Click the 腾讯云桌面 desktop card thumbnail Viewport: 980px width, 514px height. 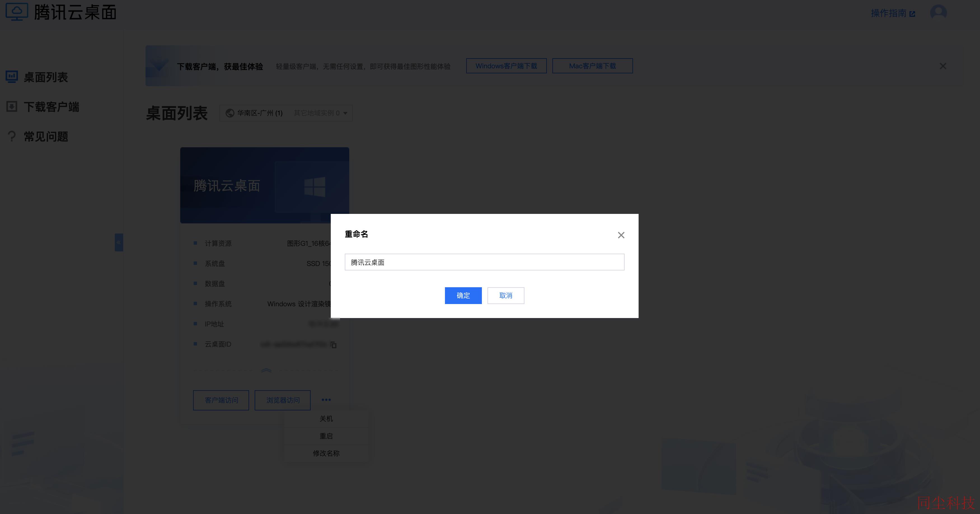[x=264, y=185]
